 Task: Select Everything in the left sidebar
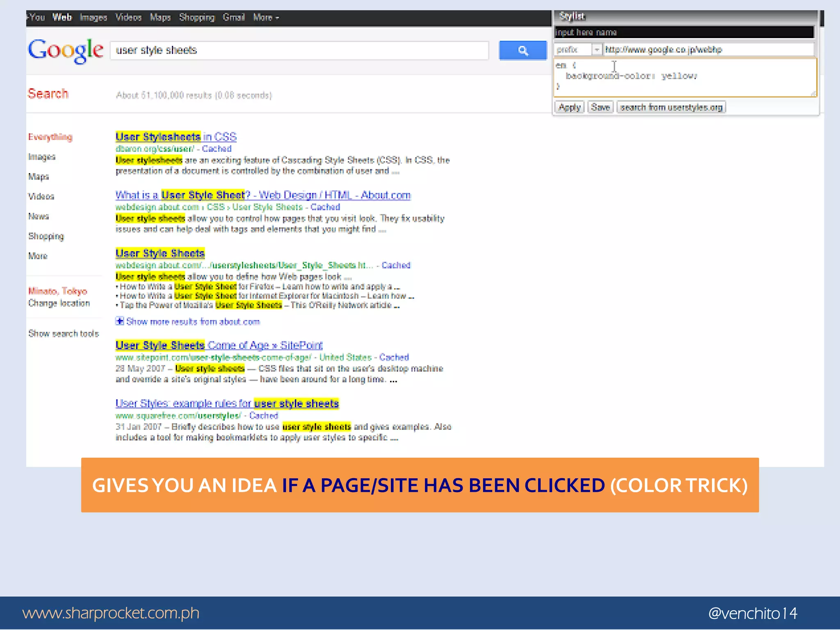50,137
